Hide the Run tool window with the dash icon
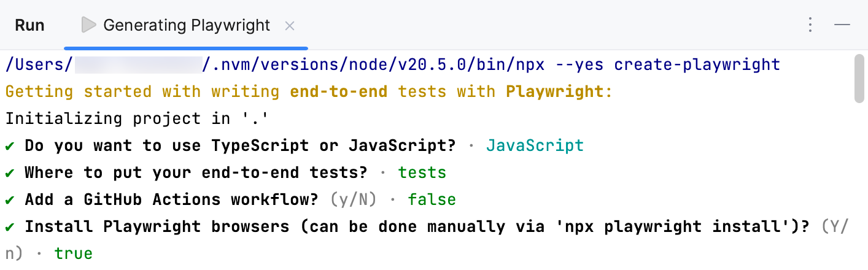The image size is (868, 270). pyautogui.click(x=842, y=25)
